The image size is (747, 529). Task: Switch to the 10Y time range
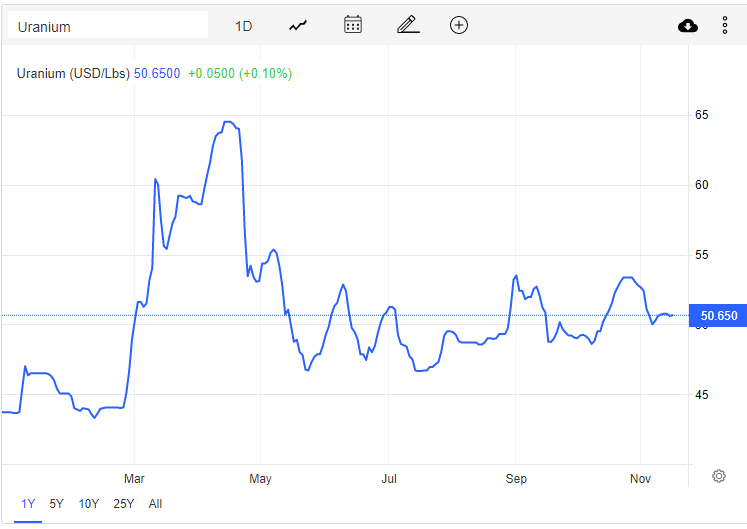point(89,504)
